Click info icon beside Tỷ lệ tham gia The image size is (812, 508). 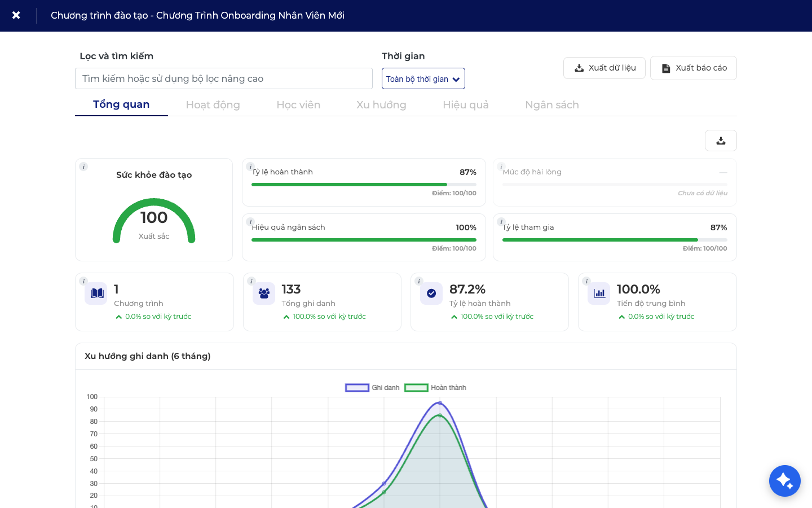[501, 222]
